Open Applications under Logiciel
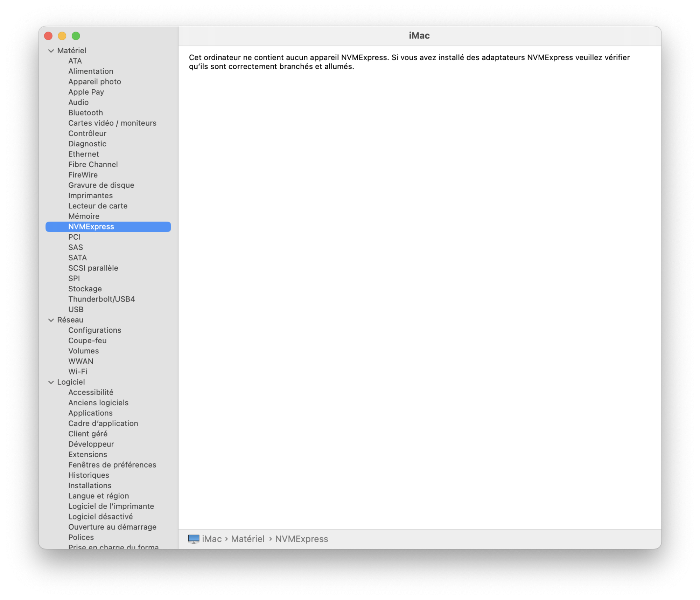Viewport: 700px width, 600px height. (x=90, y=413)
